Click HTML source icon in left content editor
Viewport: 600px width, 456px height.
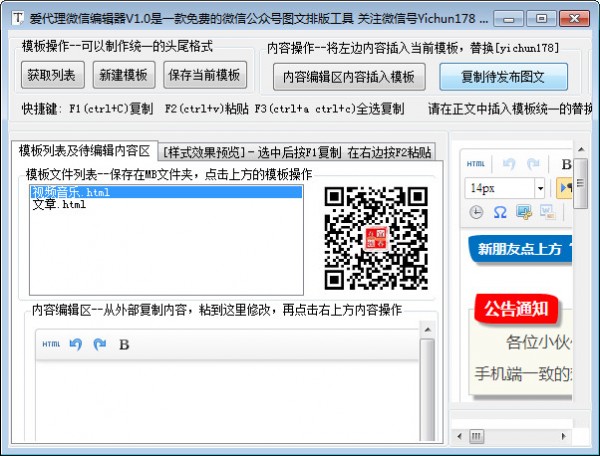click(x=51, y=344)
